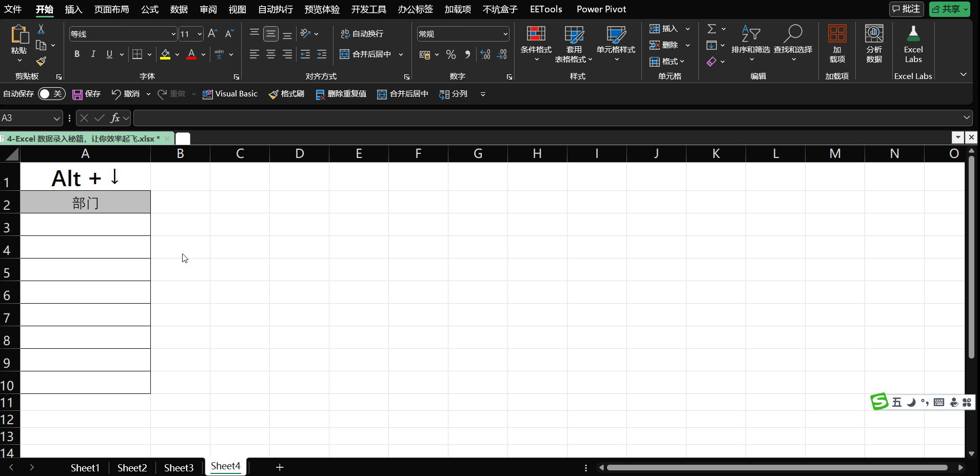Open the font size dropdown

coord(200,34)
